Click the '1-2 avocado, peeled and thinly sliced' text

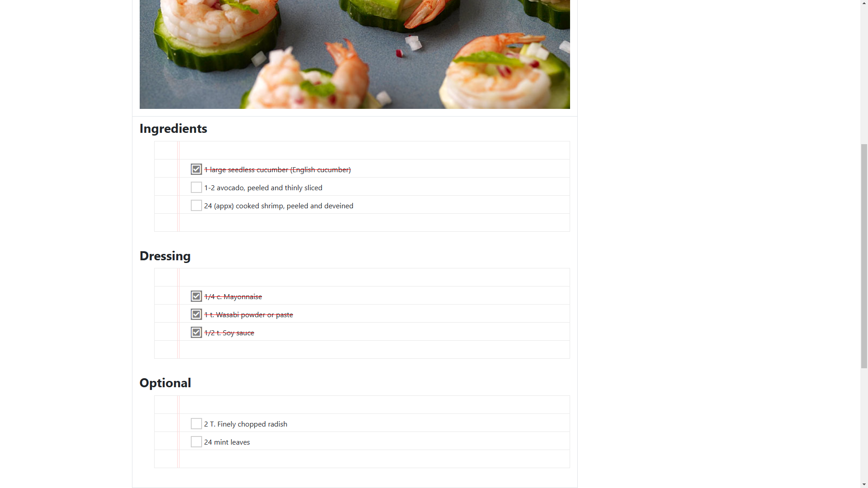click(263, 188)
